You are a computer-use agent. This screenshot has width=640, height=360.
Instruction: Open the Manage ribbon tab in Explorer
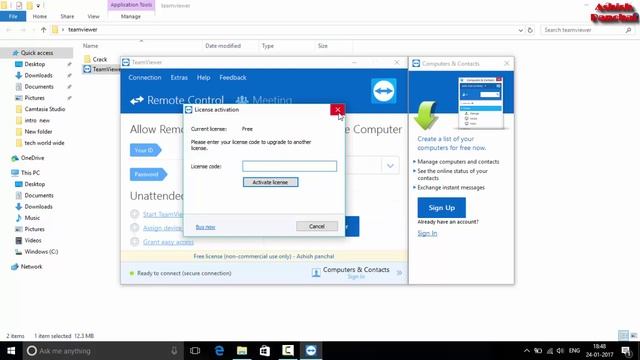(x=131, y=16)
